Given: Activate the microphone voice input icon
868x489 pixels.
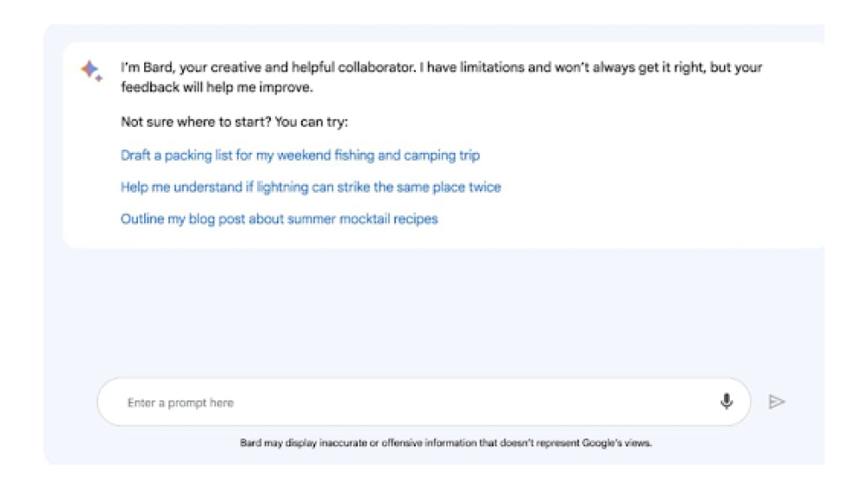Looking at the screenshot, I should [x=727, y=401].
